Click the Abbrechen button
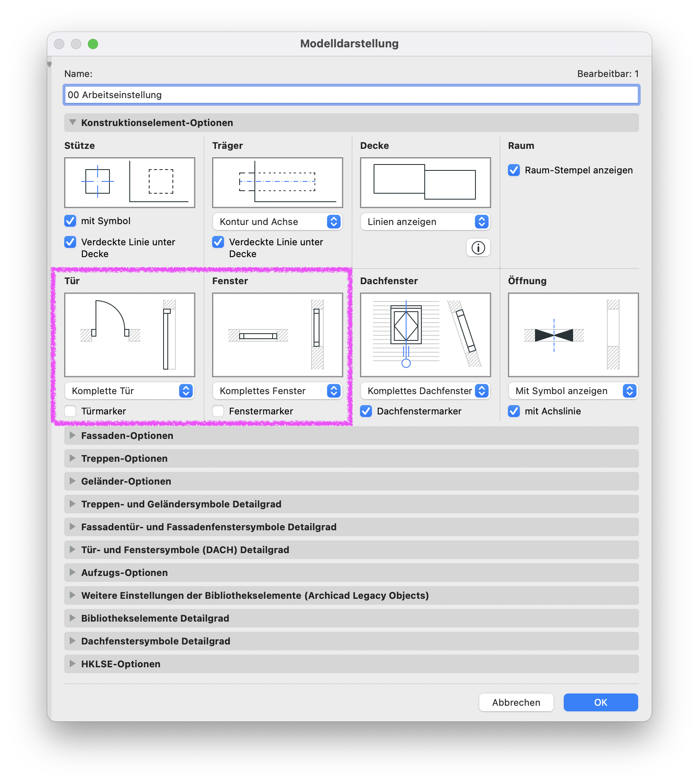The width and height of the screenshot is (699, 784). click(x=516, y=702)
